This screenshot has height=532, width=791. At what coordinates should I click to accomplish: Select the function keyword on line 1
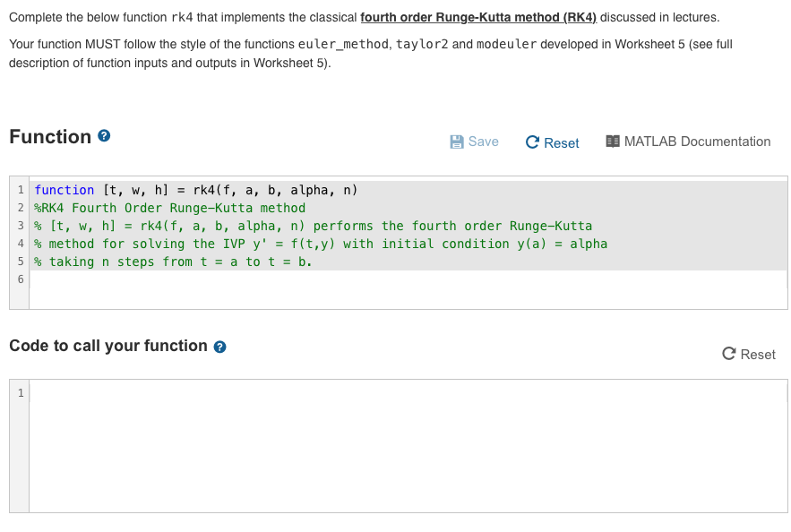63,189
